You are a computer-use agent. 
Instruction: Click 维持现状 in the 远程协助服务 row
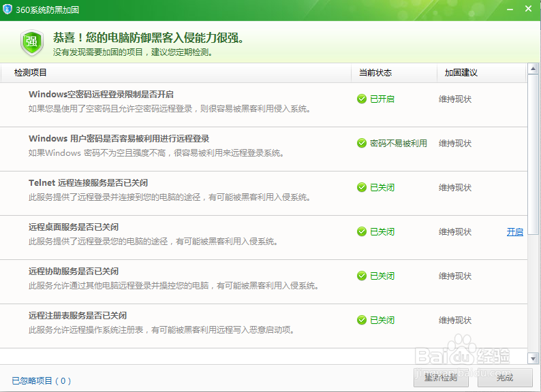455,276
